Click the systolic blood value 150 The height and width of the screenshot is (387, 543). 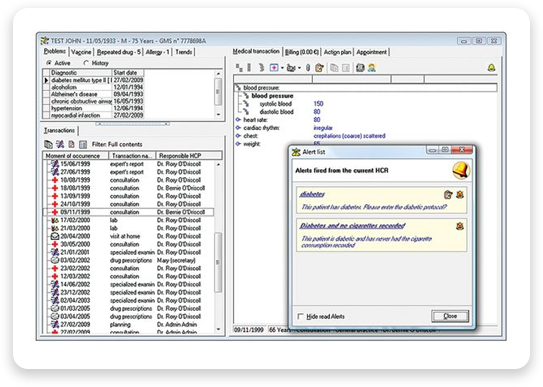click(x=318, y=104)
